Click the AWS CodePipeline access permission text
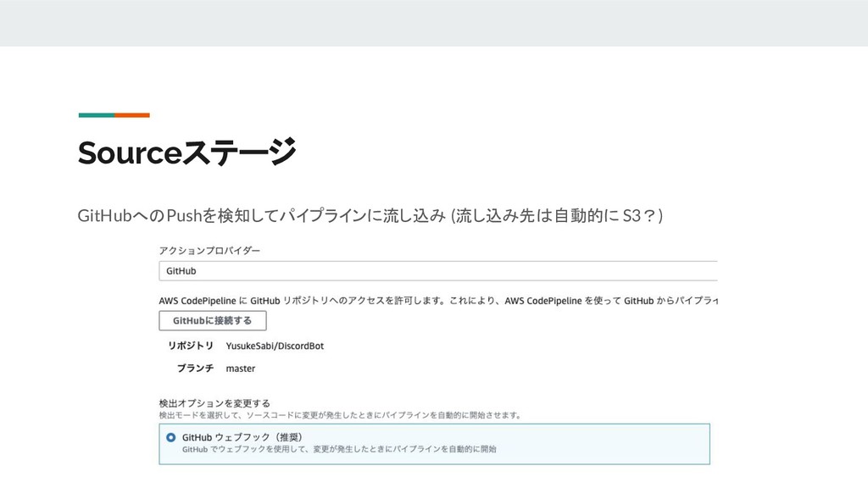The width and height of the screenshot is (868, 488). click(438, 301)
